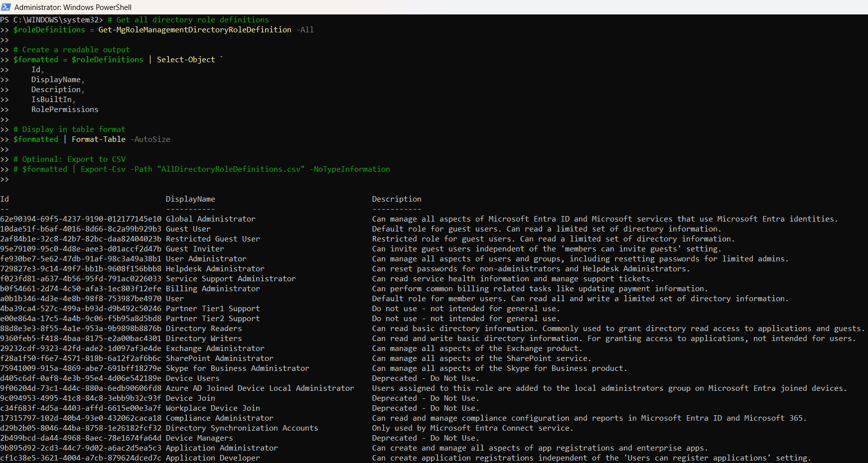Click the Billing Administrator role entry
The height and width of the screenshot is (463, 868).
click(213, 289)
